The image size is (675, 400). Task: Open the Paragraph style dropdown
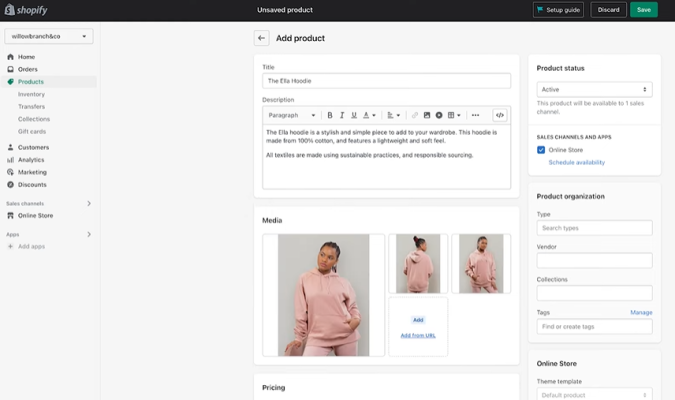pos(292,115)
